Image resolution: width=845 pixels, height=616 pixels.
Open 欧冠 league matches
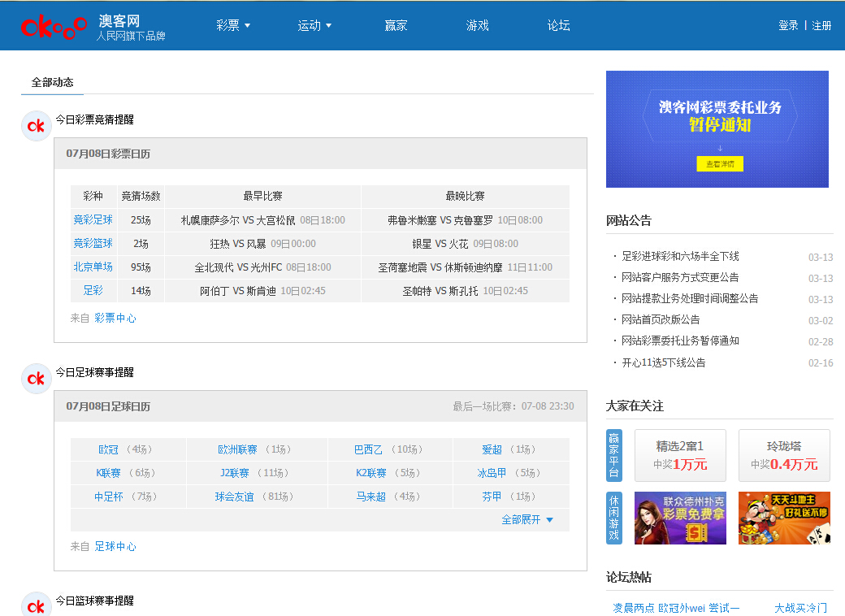[108, 449]
